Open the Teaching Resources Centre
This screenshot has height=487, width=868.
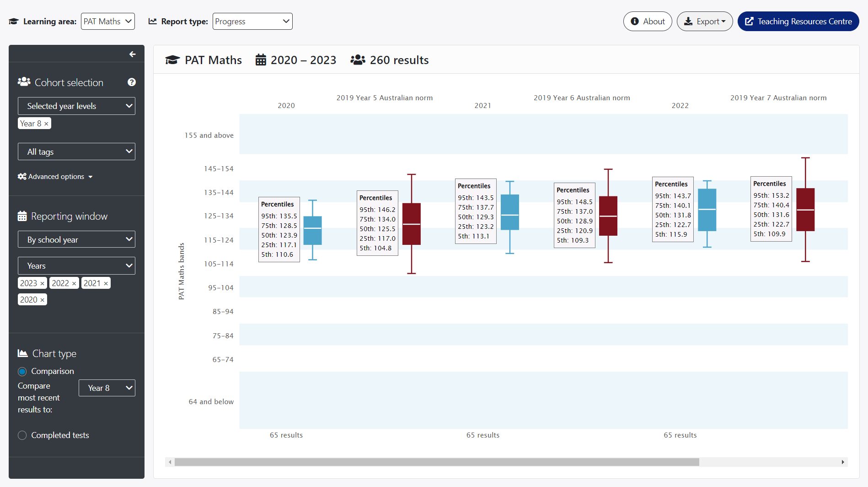click(x=798, y=22)
